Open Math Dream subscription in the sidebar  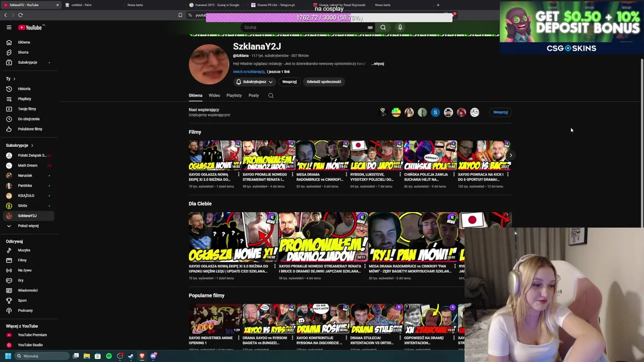pos(28,165)
